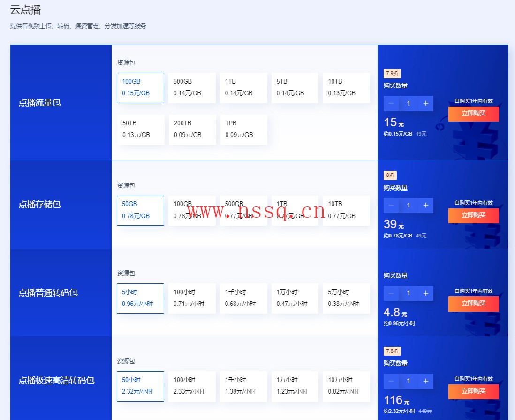
Task: Click the quantity field for 点播存储包
Action: pos(408,206)
